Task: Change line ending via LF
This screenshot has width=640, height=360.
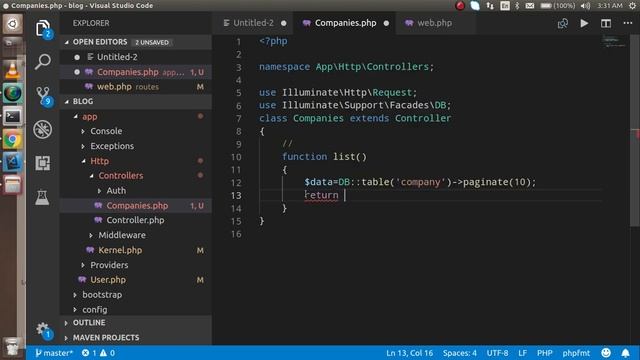Action: (522, 353)
